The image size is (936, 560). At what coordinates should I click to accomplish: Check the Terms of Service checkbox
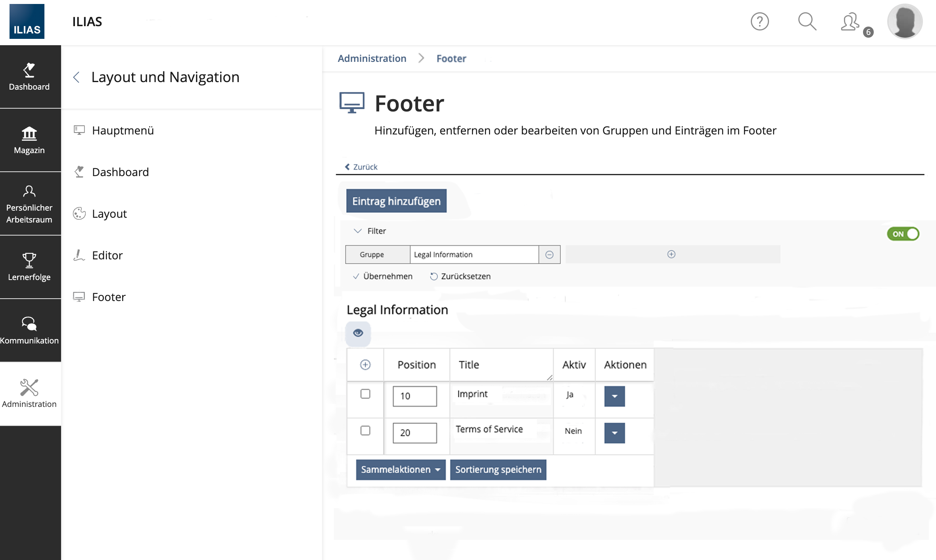pos(365,431)
